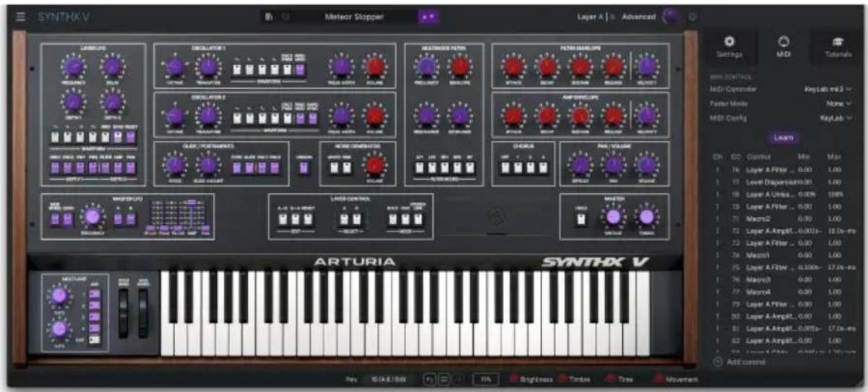Screen dimensions: 868x392
Task: Click Master Tuning knob
Action: pyautogui.click(x=647, y=216)
